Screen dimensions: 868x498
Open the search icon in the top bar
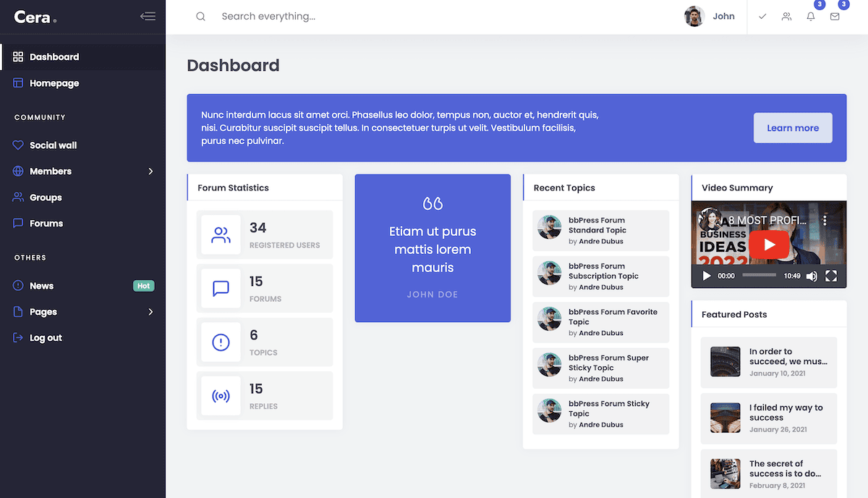tap(200, 16)
